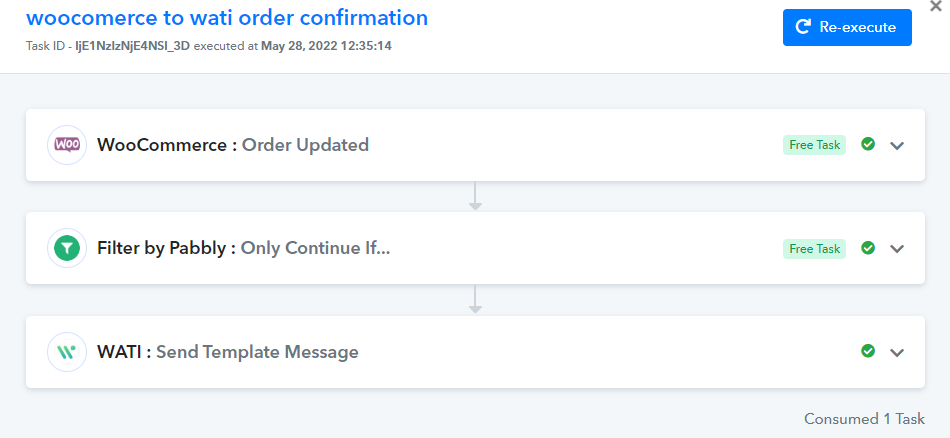This screenshot has width=950, height=438.
Task: Click the Free Task badge on WooCommerce step
Action: pyautogui.click(x=814, y=145)
